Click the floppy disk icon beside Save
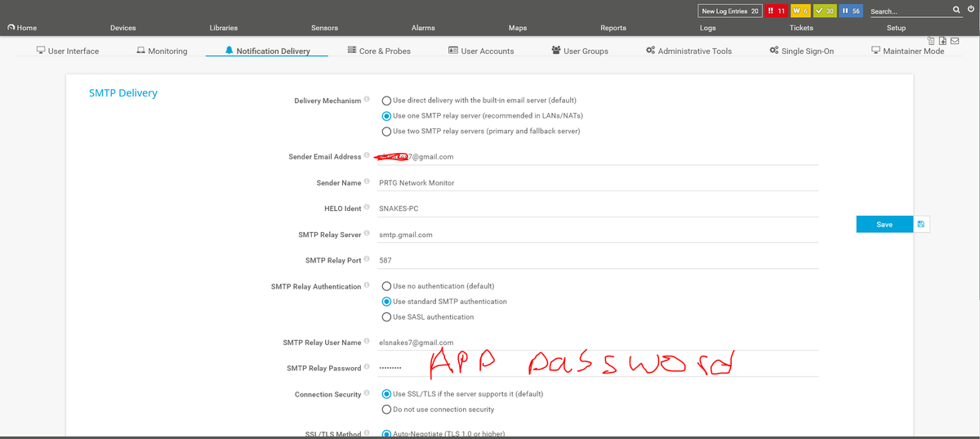 coord(921,224)
